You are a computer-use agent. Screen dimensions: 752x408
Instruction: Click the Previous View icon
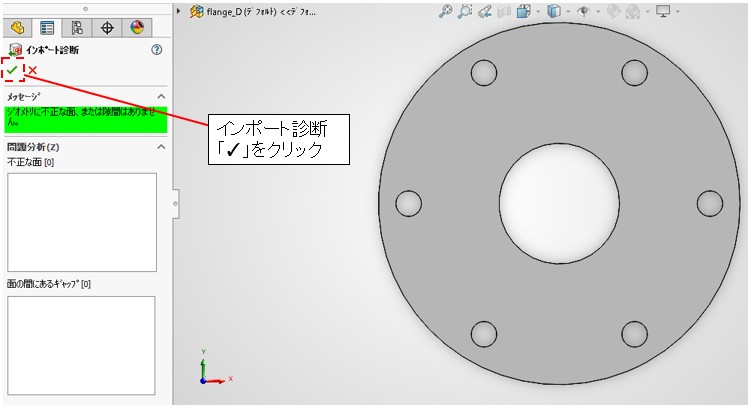[x=485, y=12]
